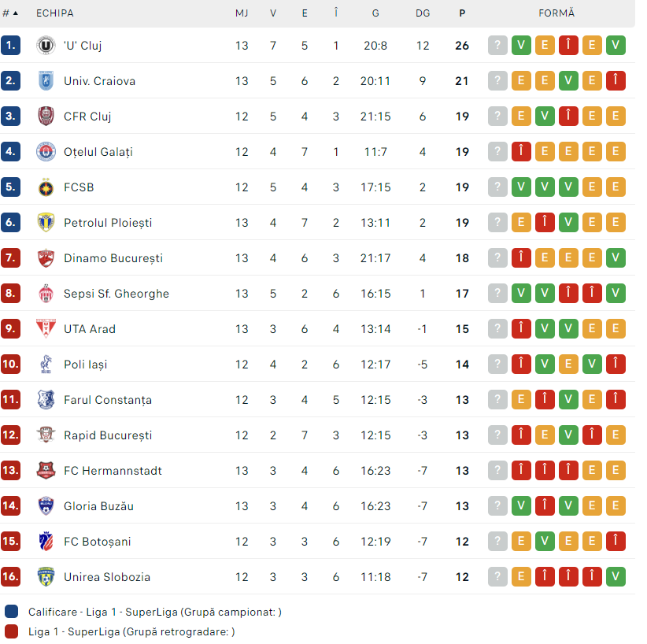This screenshot has width=647, height=644.
Task: Click the FCSB club crest
Action: click(47, 187)
